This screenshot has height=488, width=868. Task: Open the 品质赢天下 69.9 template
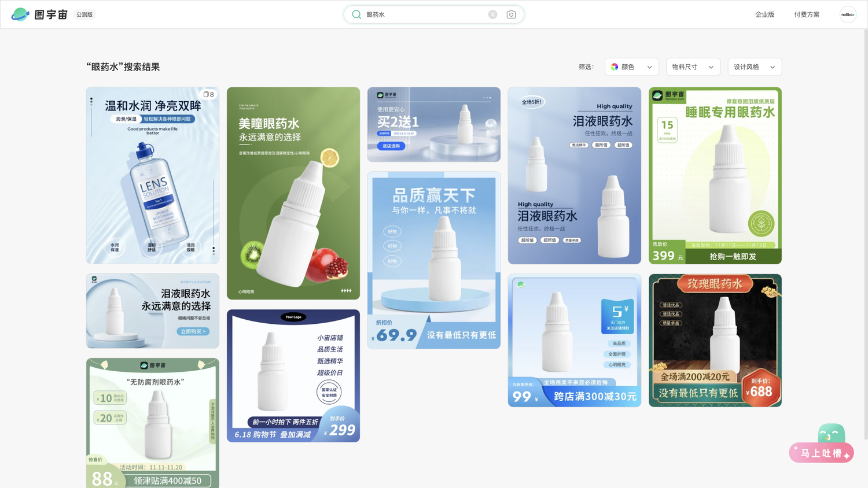(434, 260)
